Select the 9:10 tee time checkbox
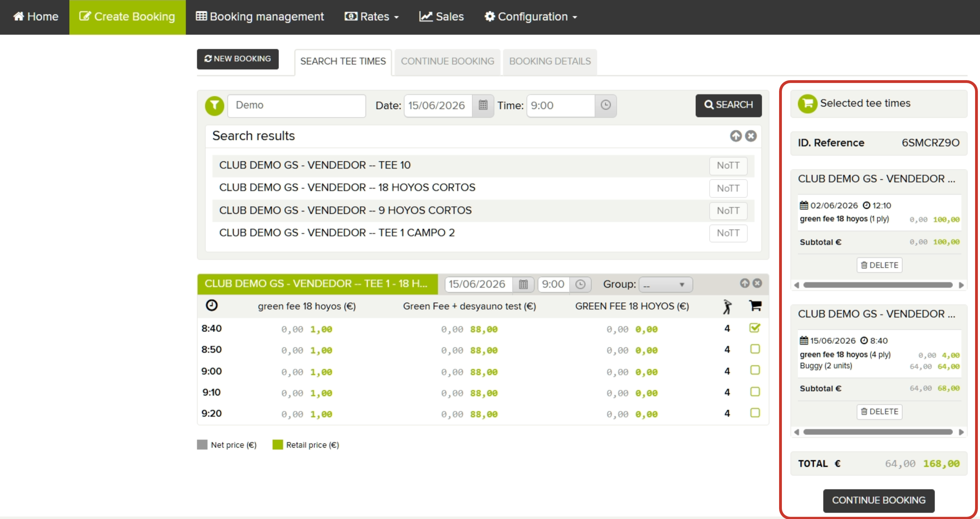The height and width of the screenshot is (519, 980). [x=755, y=391]
